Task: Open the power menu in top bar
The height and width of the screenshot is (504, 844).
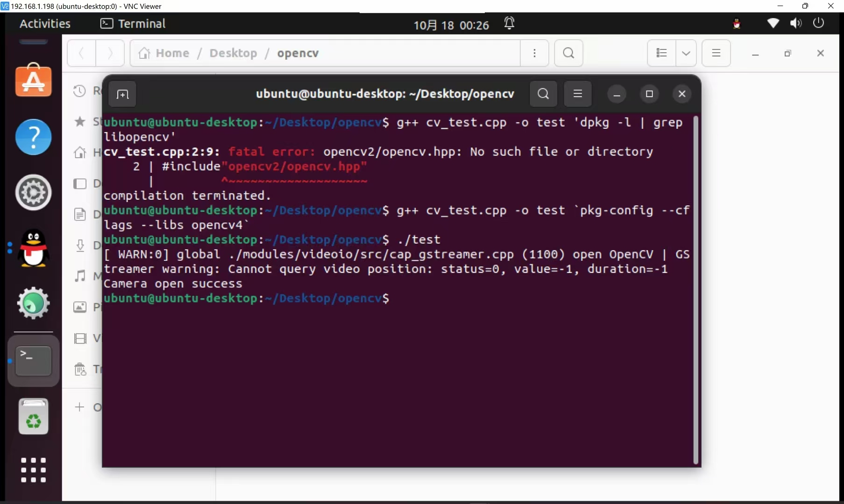Action: (818, 23)
